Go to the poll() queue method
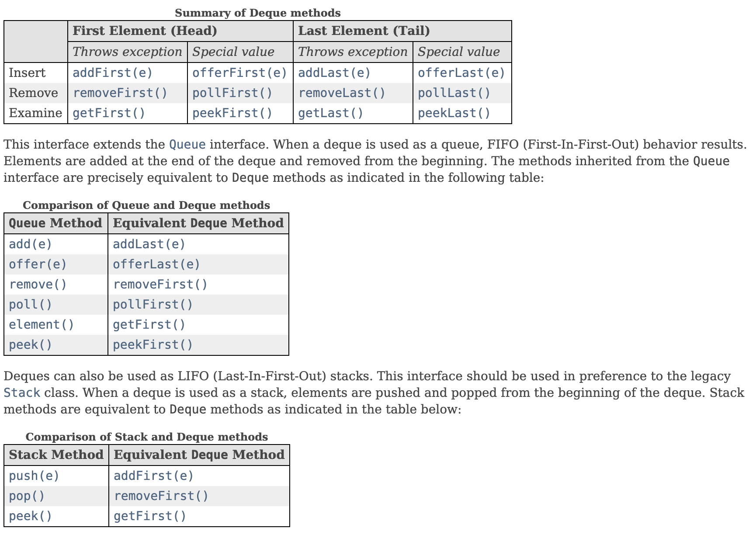The width and height of the screenshot is (756, 535). point(30,305)
